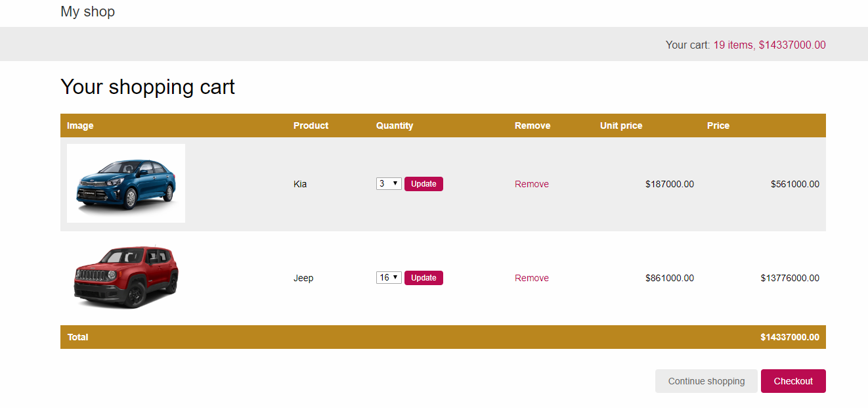Screen dimensions: 868x408
Task: Click the red Jeep car thumbnail
Action: [x=126, y=277]
